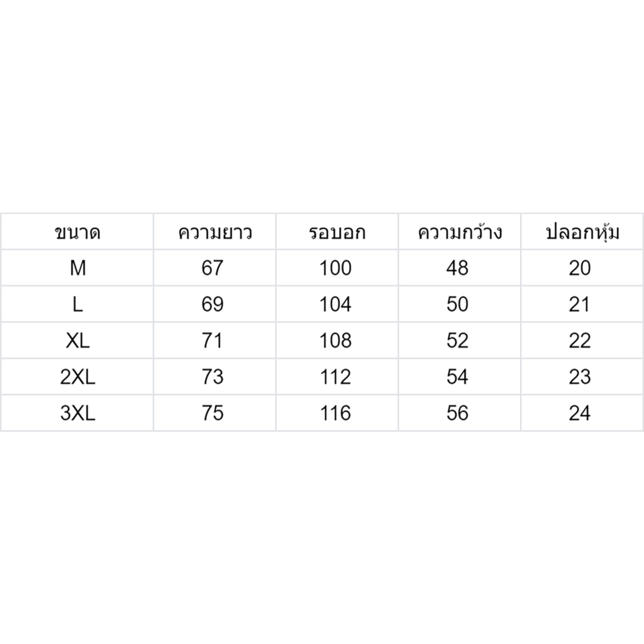
Task: Click the length value 67
Action: [213, 269]
